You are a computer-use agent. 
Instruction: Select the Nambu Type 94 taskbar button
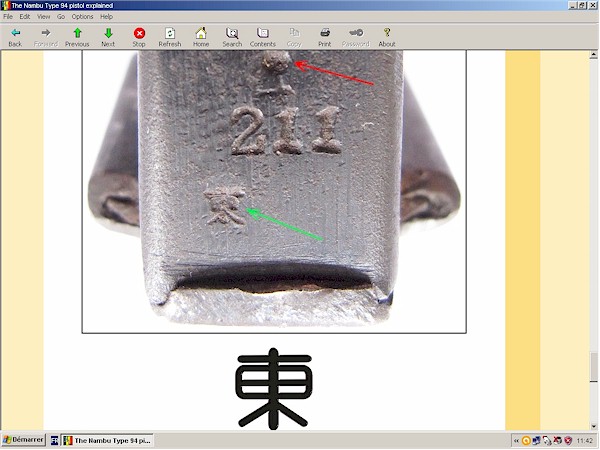[x=108, y=440]
